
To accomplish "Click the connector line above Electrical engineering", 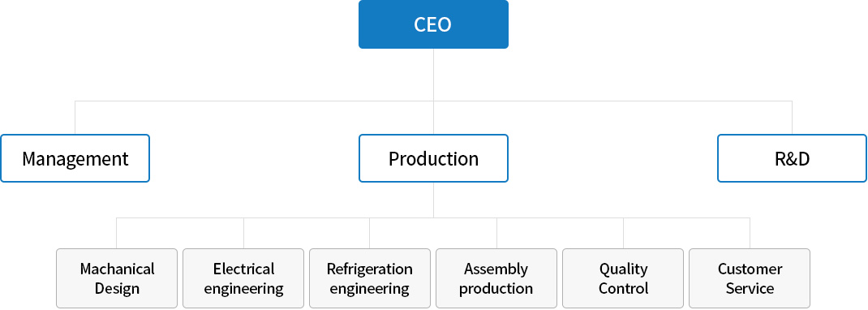I will pos(243,232).
